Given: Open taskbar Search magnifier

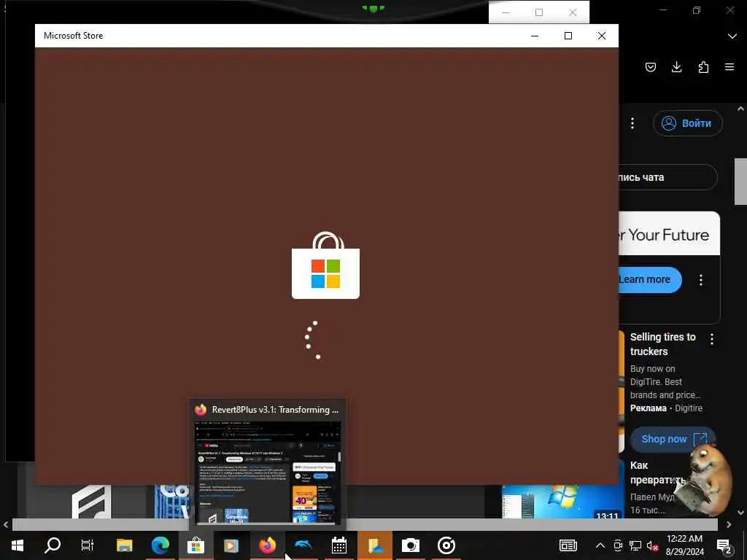Looking at the screenshot, I should coord(53,545).
